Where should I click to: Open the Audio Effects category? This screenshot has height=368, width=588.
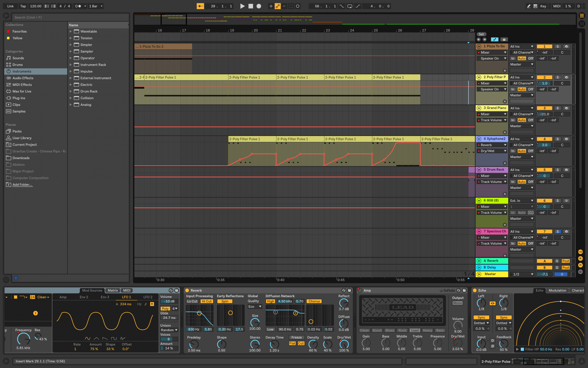coord(23,78)
